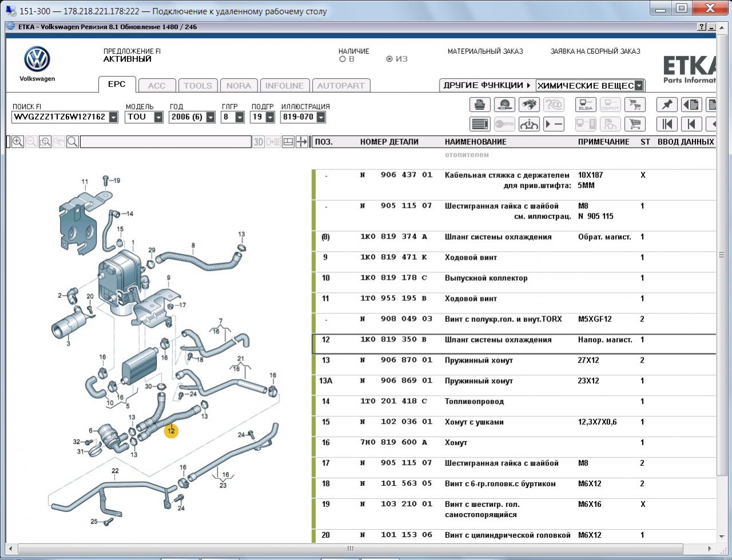Open the ПОИСК FI VIN dropdown
This screenshot has width=732, height=560.
click(x=113, y=117)
